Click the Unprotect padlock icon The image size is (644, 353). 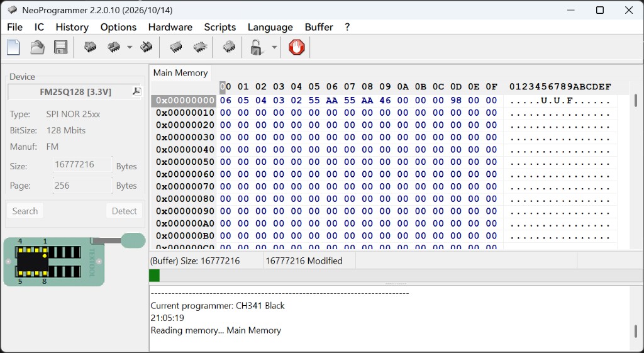click(257, 47)
